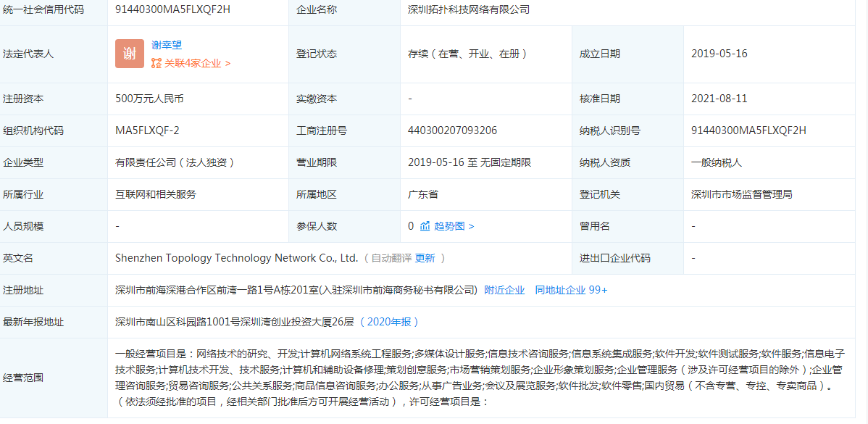868x424 pixels.
Task: Click business term 2019-05-16 至 无固定期限
Action: point(470,162)
